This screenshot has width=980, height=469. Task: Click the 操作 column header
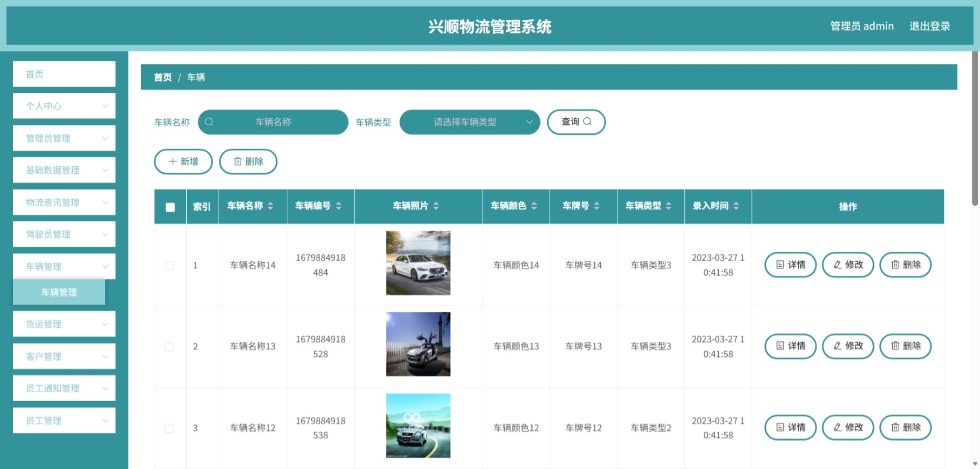pos(848,207)
